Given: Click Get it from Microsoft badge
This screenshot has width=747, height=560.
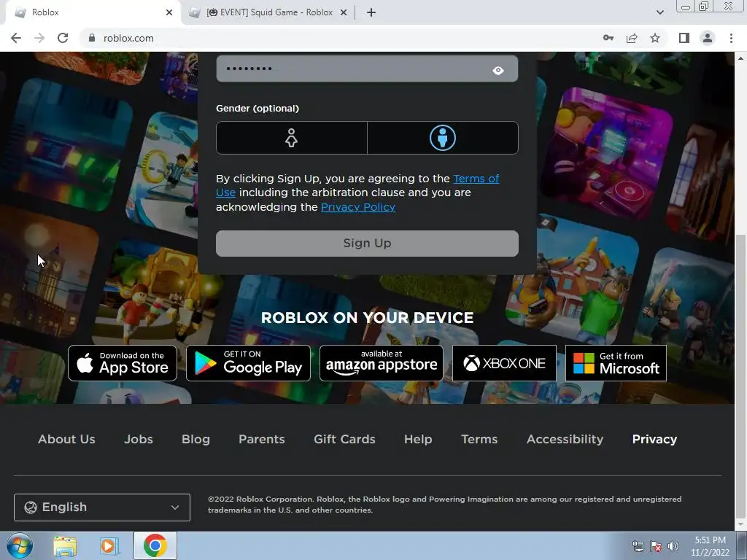Looking at the screenshot, I should (x=616, y=363).
